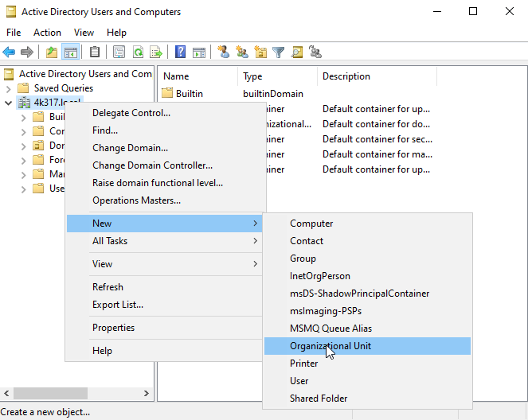Open the Action menu in menu bar
The width and height of the screenshot is (528, 420).
tap(47, 33)
